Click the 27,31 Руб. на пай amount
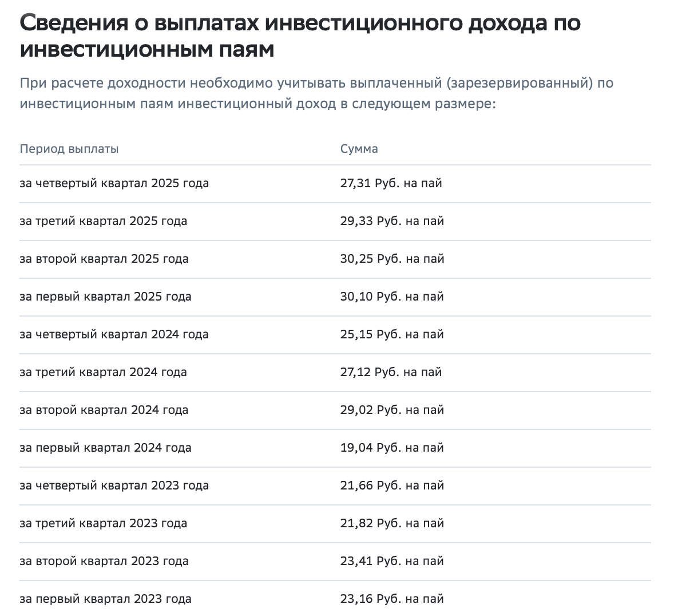 [x=391, y=183]
